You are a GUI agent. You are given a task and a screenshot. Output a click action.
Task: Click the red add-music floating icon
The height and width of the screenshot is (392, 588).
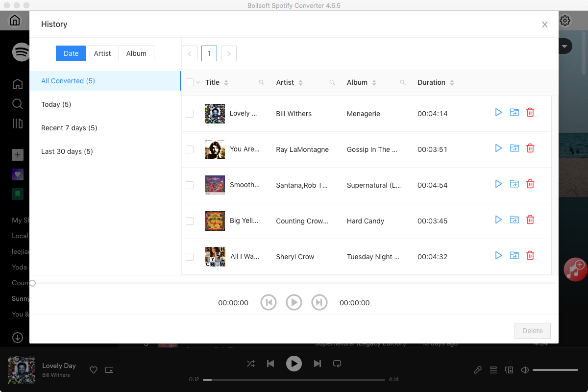click(x=575, y=269)
